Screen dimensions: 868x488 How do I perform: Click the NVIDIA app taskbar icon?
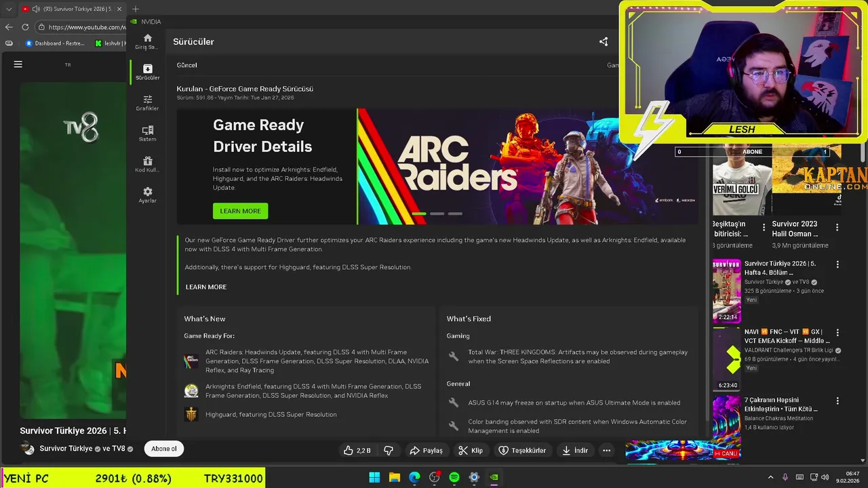tap(494, 478)
